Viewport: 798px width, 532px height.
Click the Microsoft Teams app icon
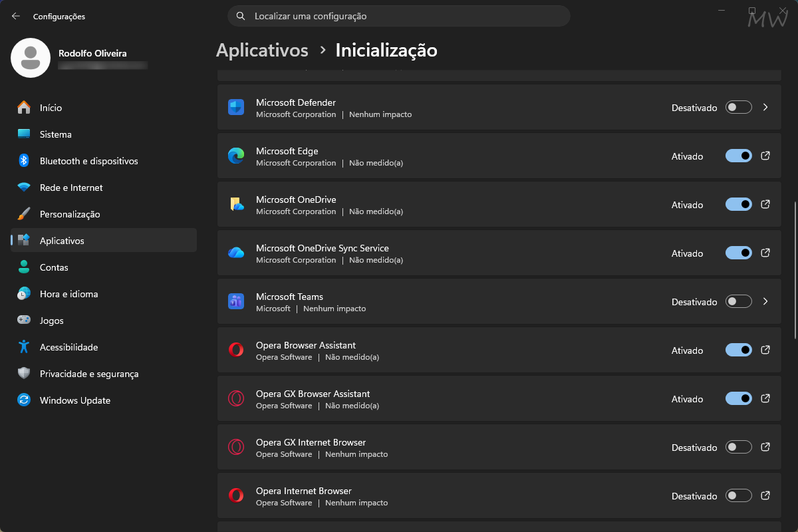[x=236, y=301]
